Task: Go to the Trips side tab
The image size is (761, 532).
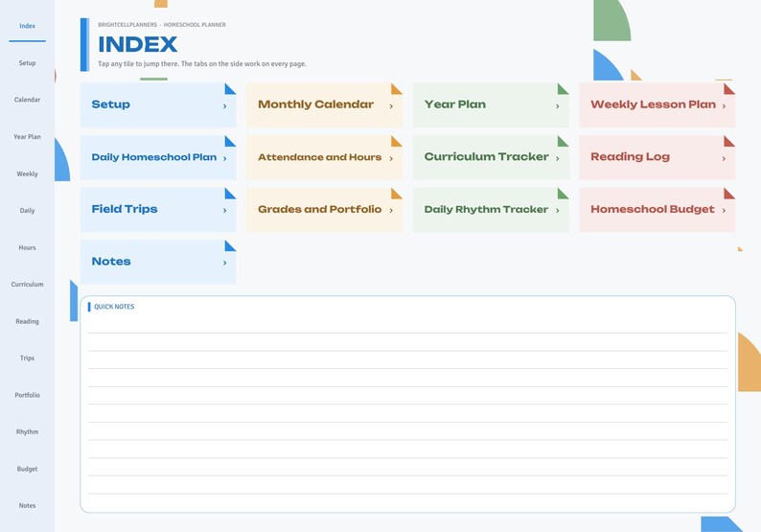Action: pyautogui.click(x=27, y=358)
